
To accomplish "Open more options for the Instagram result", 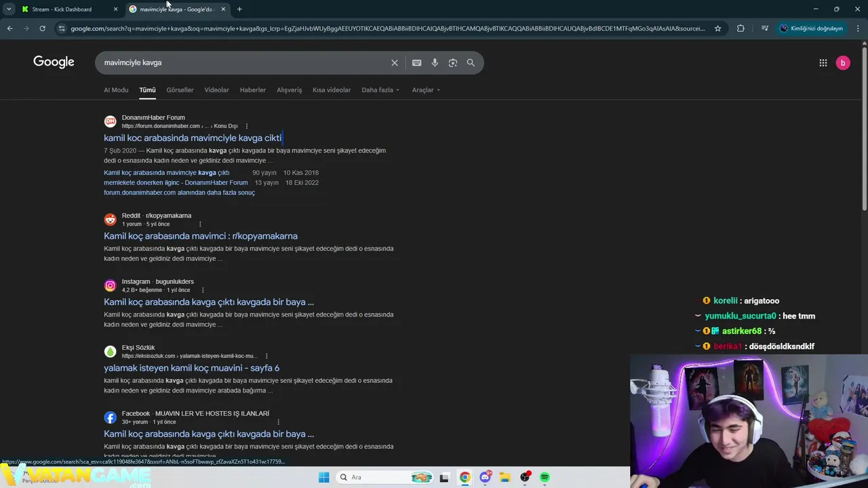I will pos(202,290).
